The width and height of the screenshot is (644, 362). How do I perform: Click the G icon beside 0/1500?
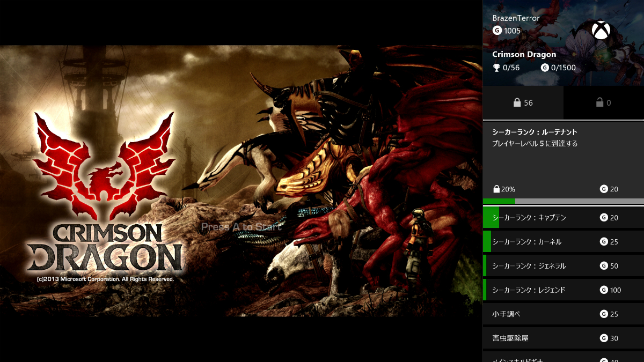(x=545, y=68)
